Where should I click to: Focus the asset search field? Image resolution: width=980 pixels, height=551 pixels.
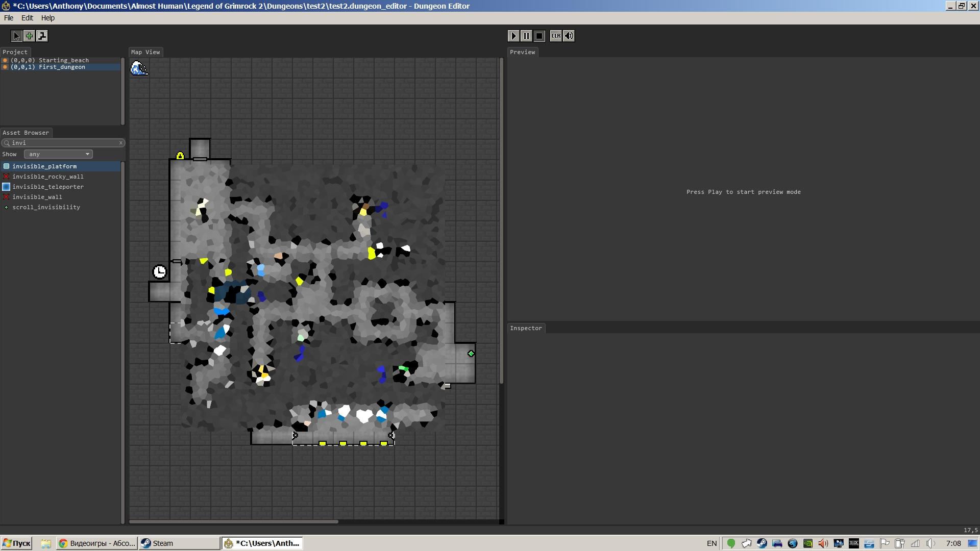point(63,143)
